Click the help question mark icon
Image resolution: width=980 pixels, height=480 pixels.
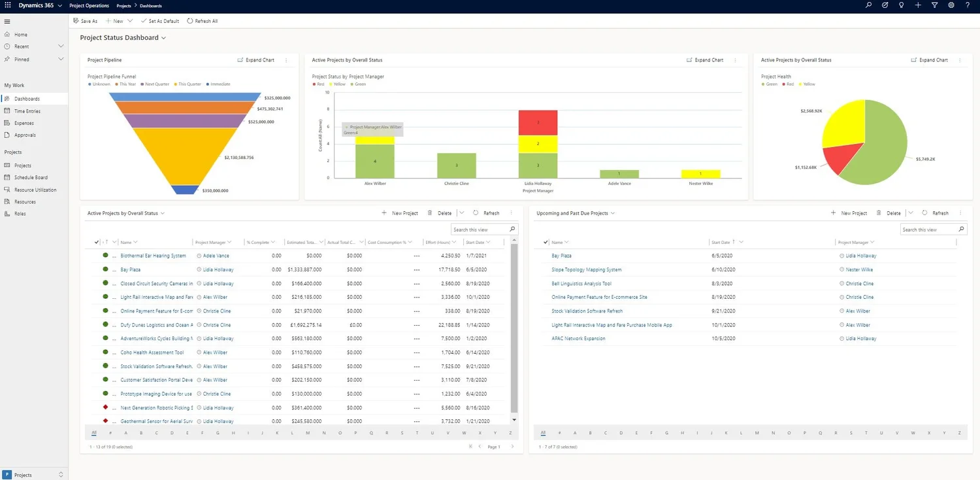[x=968, y=5]
